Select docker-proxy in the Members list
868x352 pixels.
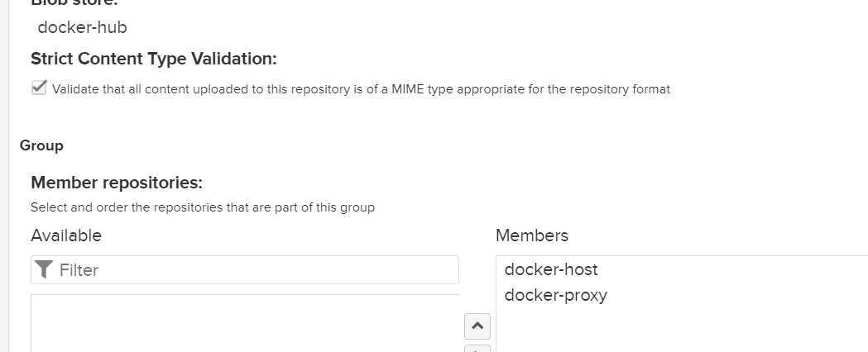[x=555, y=295]
